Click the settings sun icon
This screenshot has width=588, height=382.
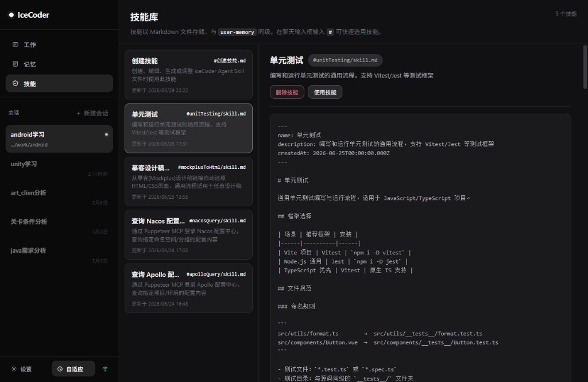tap(14, 369)
